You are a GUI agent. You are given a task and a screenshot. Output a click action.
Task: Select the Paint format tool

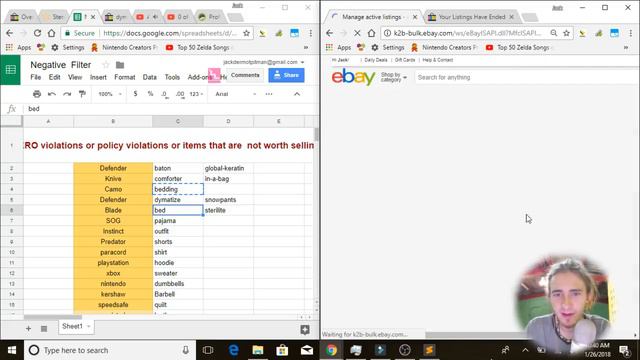[82, 94]
